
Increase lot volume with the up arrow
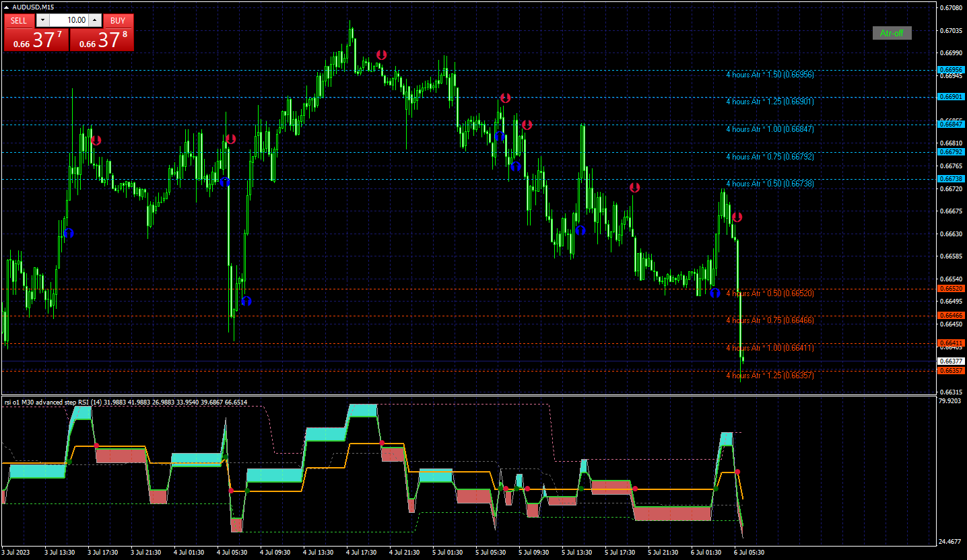94,20
